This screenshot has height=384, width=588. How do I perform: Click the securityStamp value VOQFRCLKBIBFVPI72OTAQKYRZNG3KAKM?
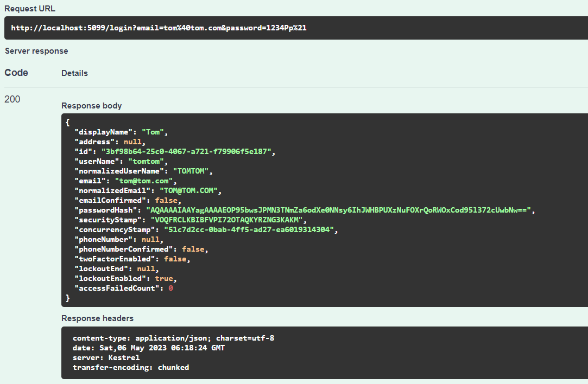tap(226, 220)
